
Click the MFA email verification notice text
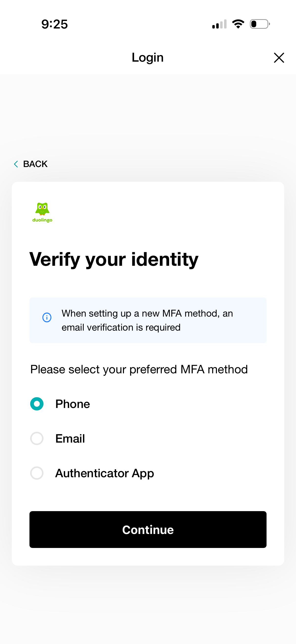(x=147, y=320)
